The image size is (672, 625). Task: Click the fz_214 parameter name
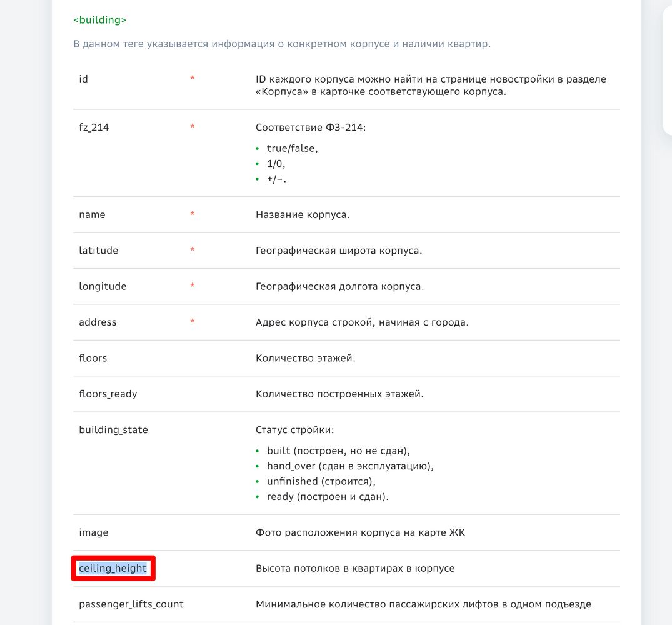(94, 127)
